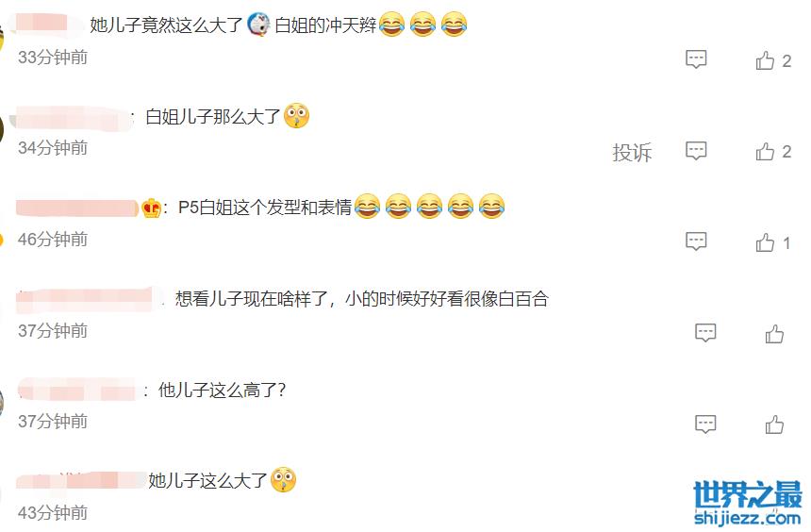Open the blurred username of 33分钟前 commenter
The image size is (811, 532).
[46, 24]
